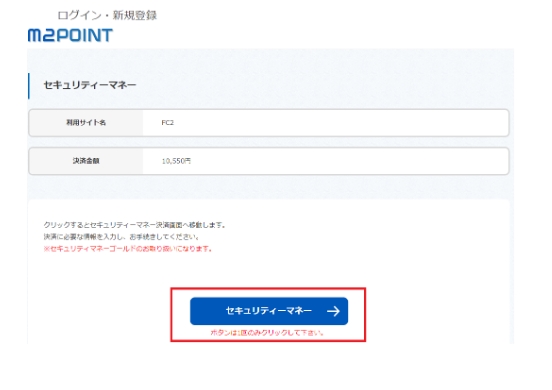Viewport: 552px width, 390px height.
Task: Select the セキュリティーマネー section heading
Action: point(90,85)
